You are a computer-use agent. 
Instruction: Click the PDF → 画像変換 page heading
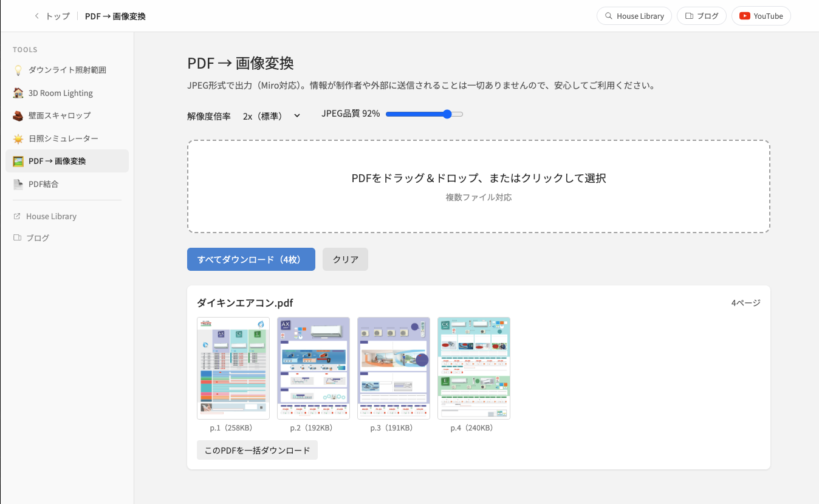coord(241,63)
